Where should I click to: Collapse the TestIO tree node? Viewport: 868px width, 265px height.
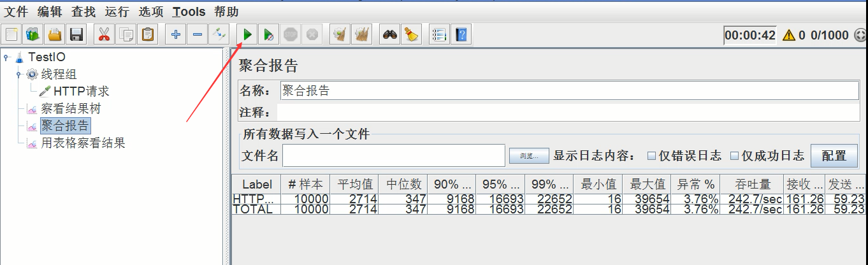tap(6, 57)
